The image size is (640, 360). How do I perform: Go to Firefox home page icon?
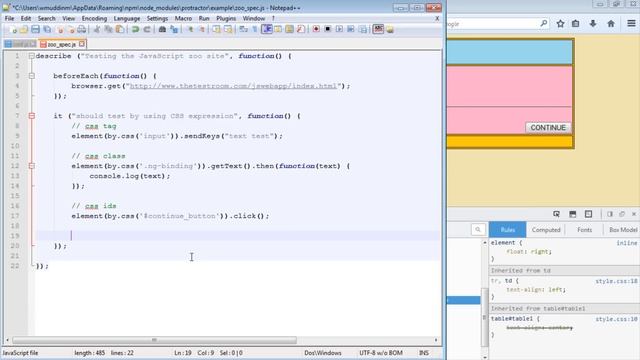pos(611,24)
